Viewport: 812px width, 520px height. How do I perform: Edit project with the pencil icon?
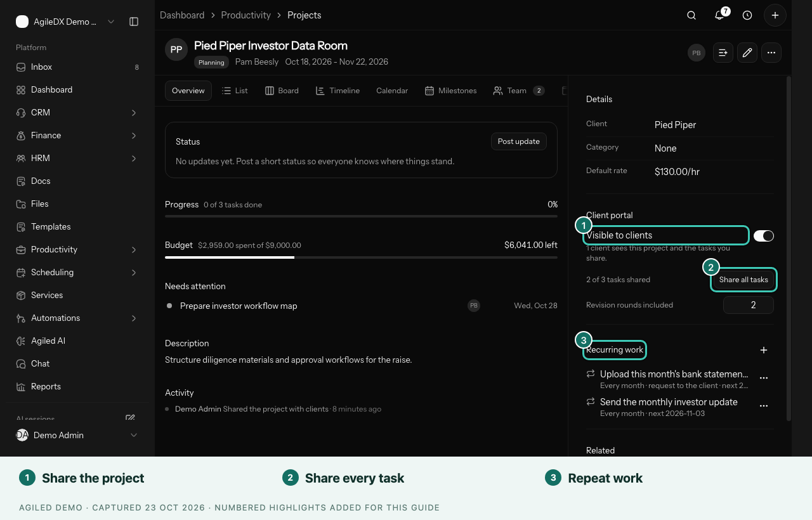747,53
